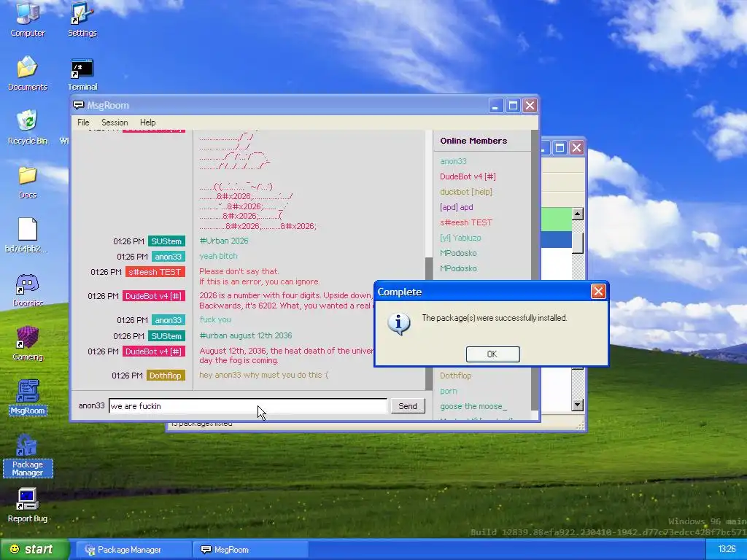This screenshot has width=747, height=560.
Task: Click Dothflop sender tag in chat
Action: pos(166,376)
